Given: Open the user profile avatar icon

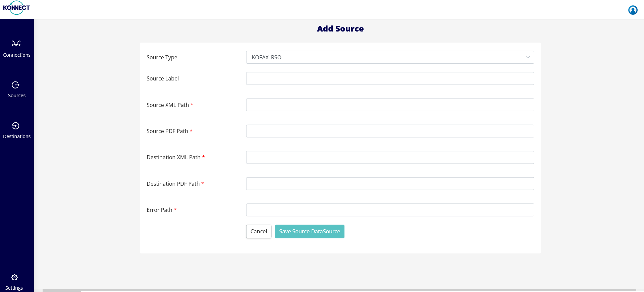Looking at the screenshot, I should 633,10.
